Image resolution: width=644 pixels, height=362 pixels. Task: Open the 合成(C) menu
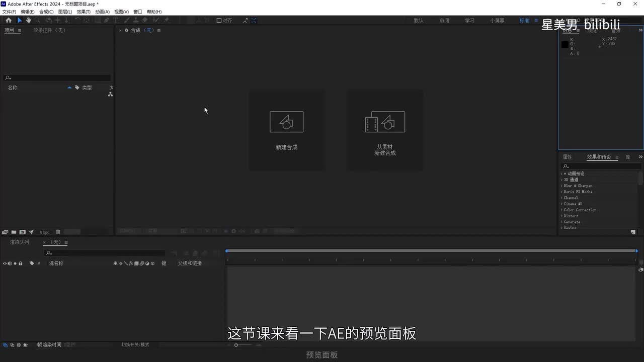(46, 12)
